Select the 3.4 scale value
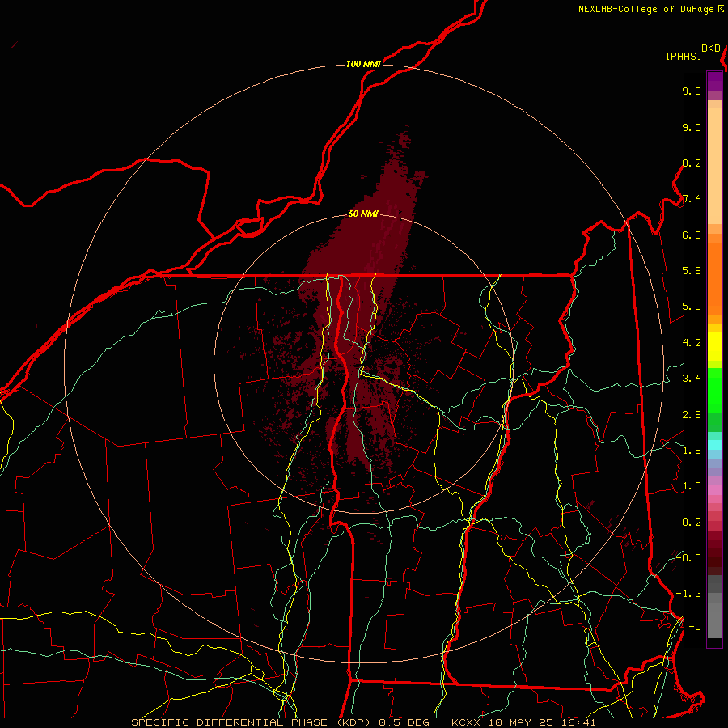This screenshot has height=728, width=728. [x=692, y=379]
